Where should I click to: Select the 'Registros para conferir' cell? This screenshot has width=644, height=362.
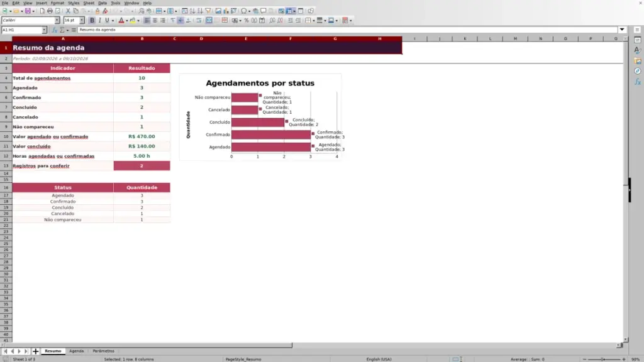click(x=63, y=166)
